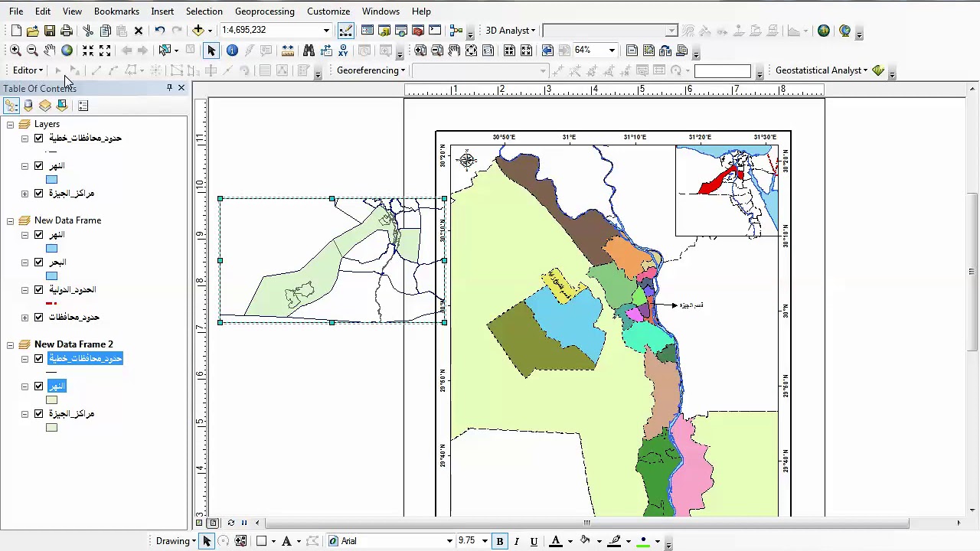Open the Drawing menu button
Screen dimensions: 980x551
pyautogui.click(x=175, y=541)
